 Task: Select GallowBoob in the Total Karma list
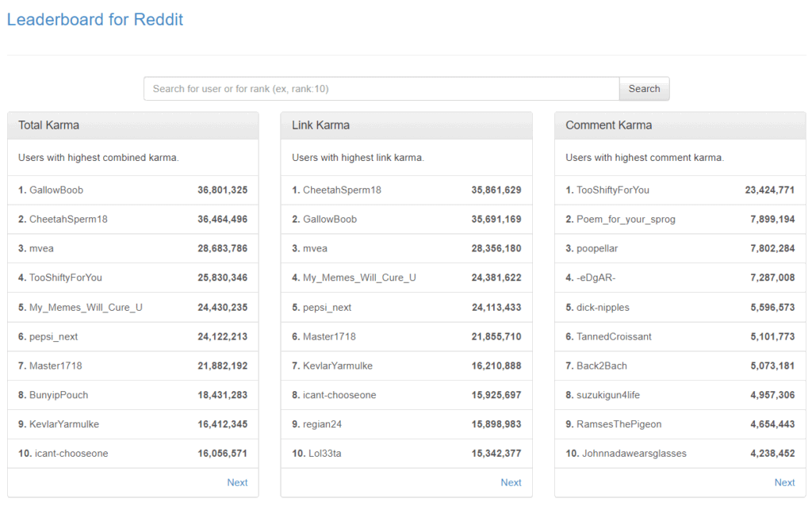pos(56,190)
